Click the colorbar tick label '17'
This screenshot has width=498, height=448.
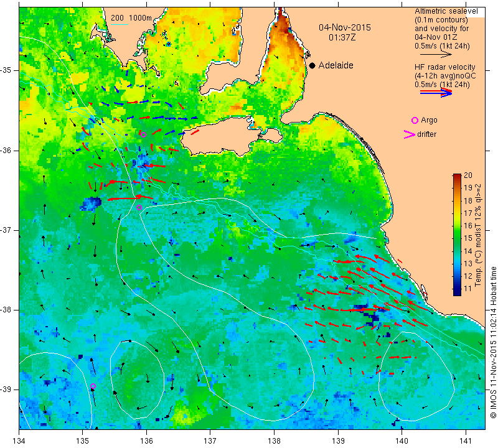pyautogui.click(x=468, y=213)
